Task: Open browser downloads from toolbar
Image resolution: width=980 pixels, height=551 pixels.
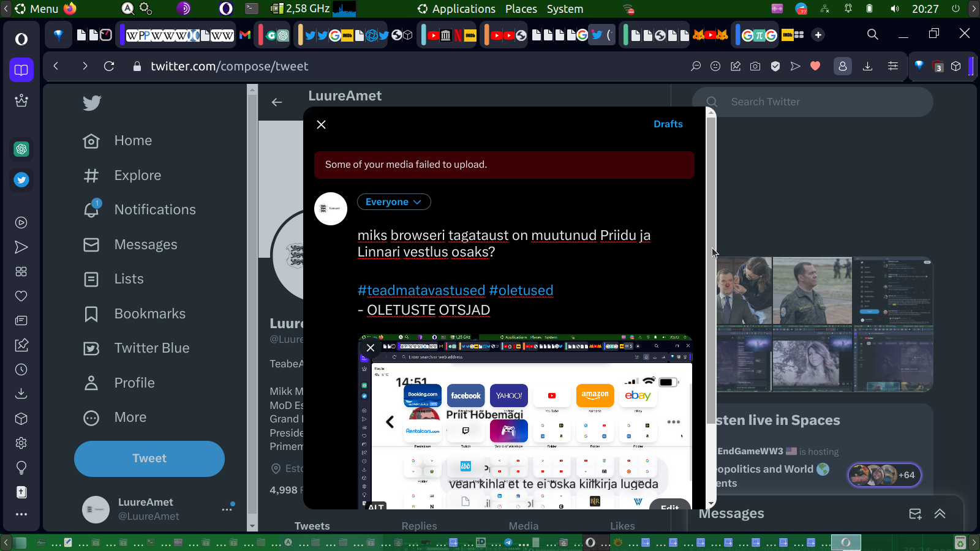Action: point(867,66)
